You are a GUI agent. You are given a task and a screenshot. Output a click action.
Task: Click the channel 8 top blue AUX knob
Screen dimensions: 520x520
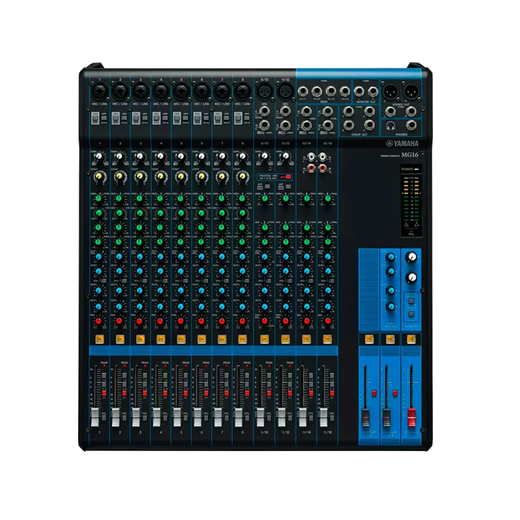[x=242, y=257]
